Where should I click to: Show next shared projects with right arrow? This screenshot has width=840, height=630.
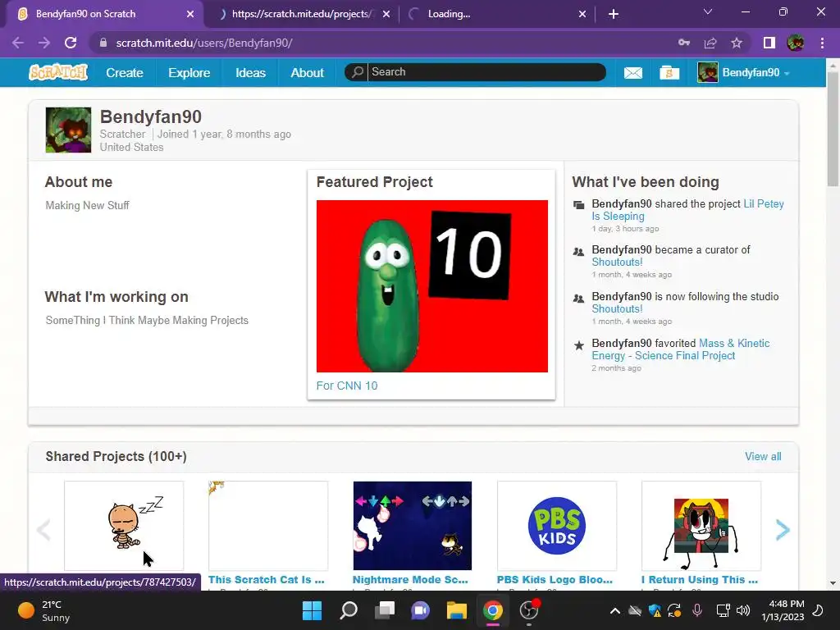coord(783,530)
